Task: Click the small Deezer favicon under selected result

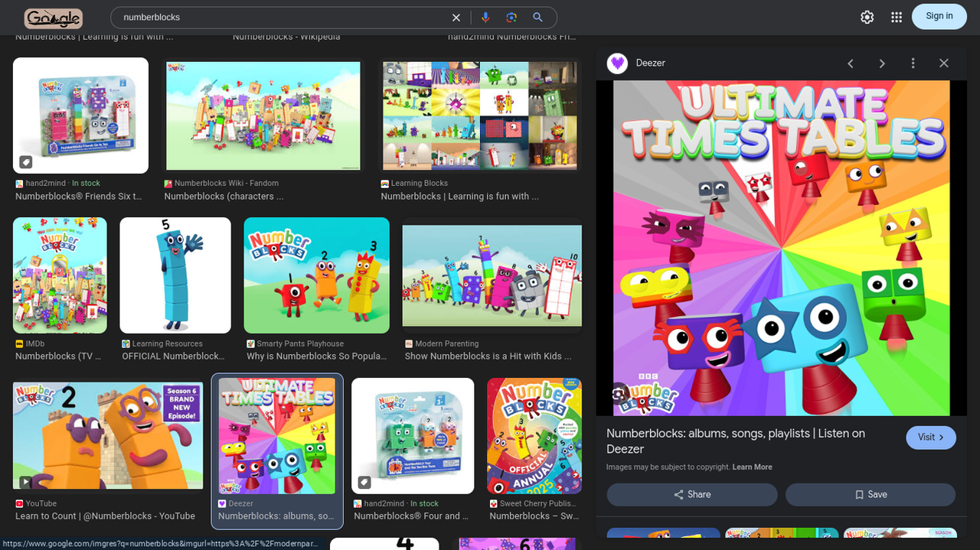Action: (222, 504)
